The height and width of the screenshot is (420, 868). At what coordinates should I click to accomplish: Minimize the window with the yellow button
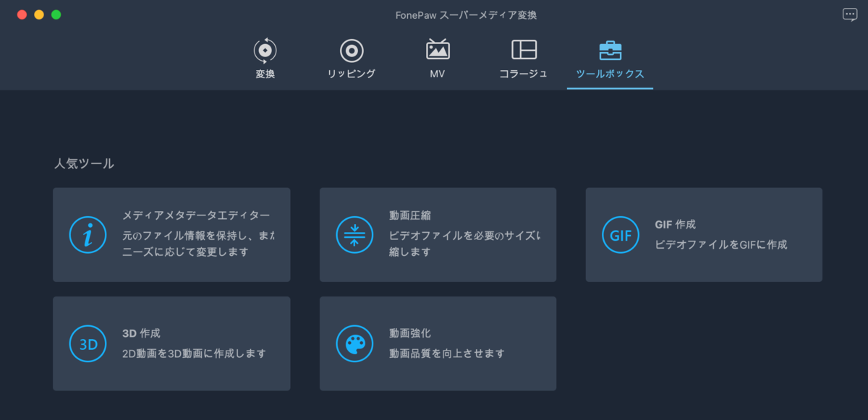[x=39, y=14]
